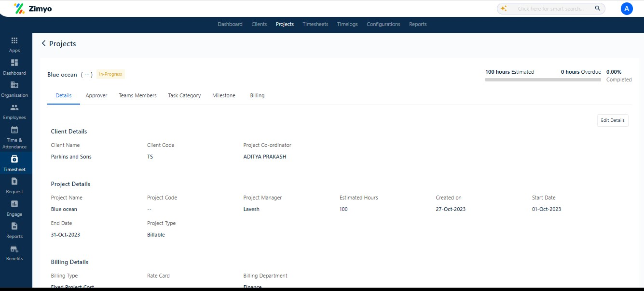
Task: Click project type value Billable
Action: [156, 235]
